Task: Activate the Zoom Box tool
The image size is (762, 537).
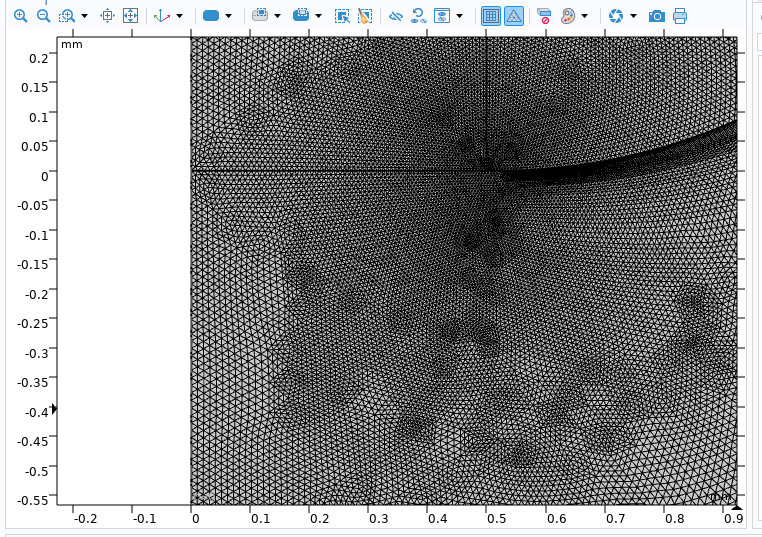Action: 67,16
